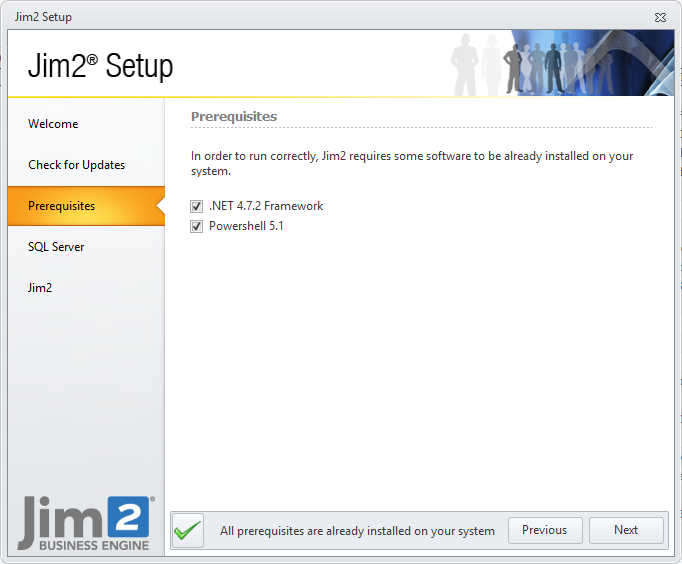
Task: Click the Jim2 Setup window title bar
Action: (x=300, y=17)
